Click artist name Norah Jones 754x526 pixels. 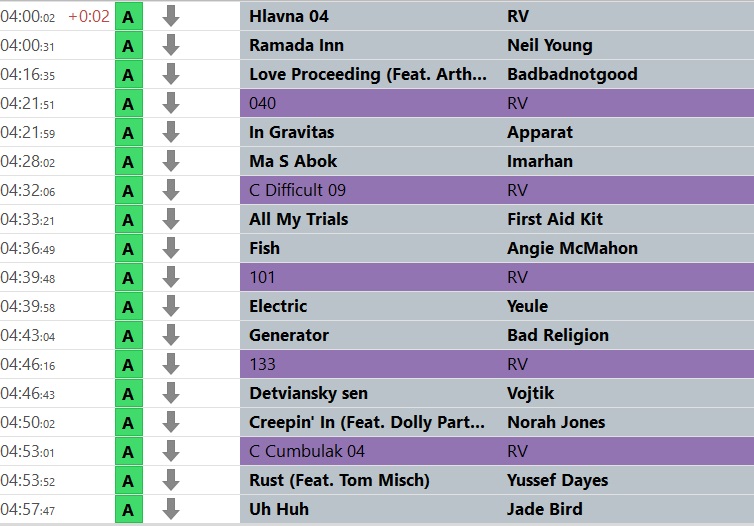point(556,422)
